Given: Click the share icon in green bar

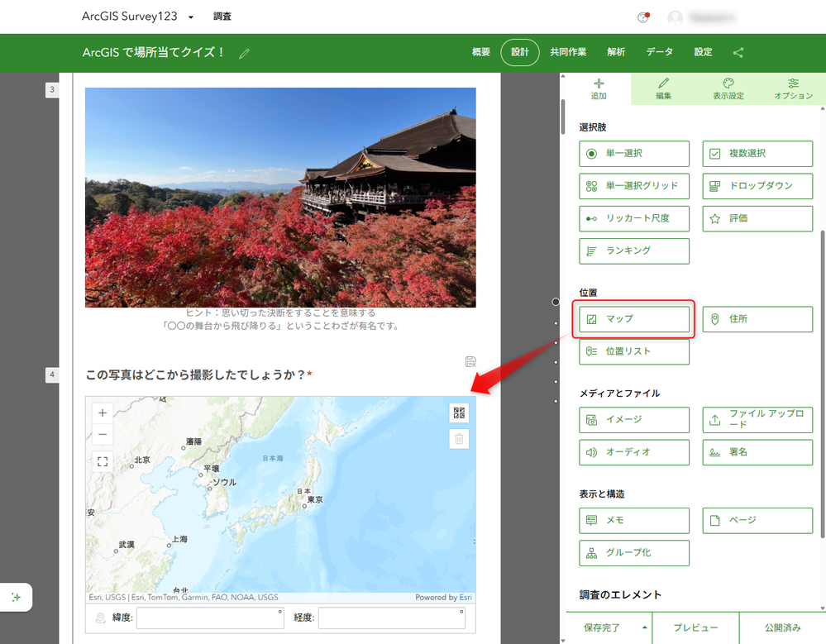Looking at the screenshot, I should [x=738, y=53].
